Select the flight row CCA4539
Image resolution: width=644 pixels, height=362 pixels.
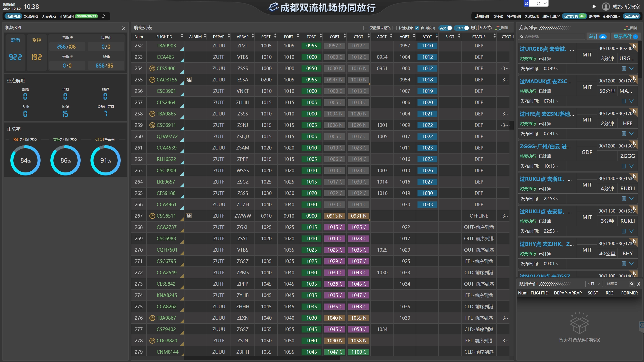320,148
